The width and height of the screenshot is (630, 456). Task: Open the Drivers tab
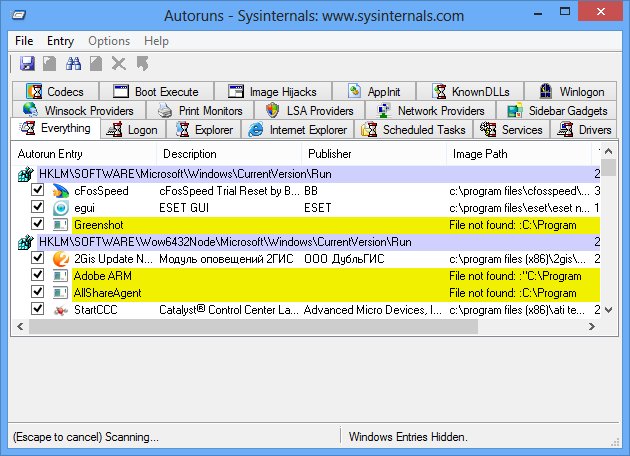pyautogui.click(x=583, y=129)
